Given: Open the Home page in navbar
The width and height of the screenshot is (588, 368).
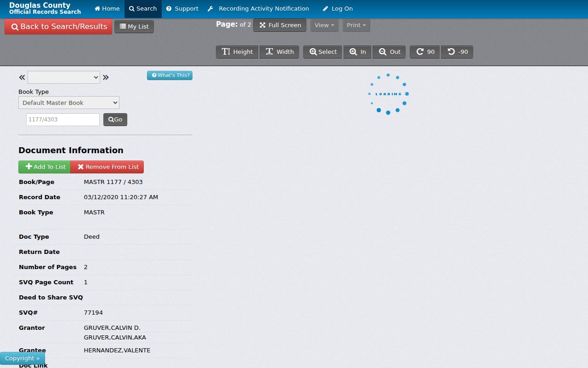Looking at the screenshot, I should pyautogui.click(x=107, y=9).
